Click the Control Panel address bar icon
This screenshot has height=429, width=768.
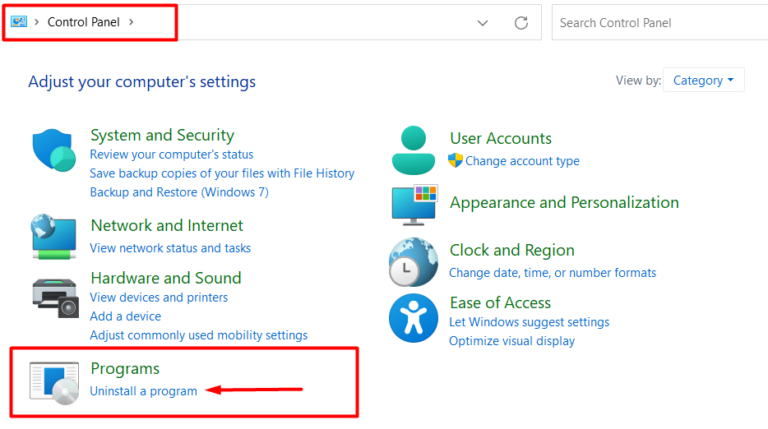pyautogui.click(x=19, y=22)
